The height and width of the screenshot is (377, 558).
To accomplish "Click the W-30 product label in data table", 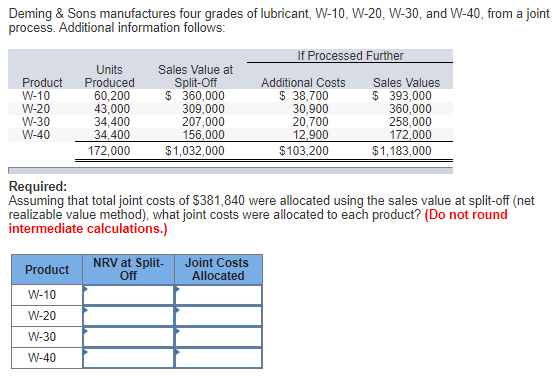I will click(x=36, y=122).
